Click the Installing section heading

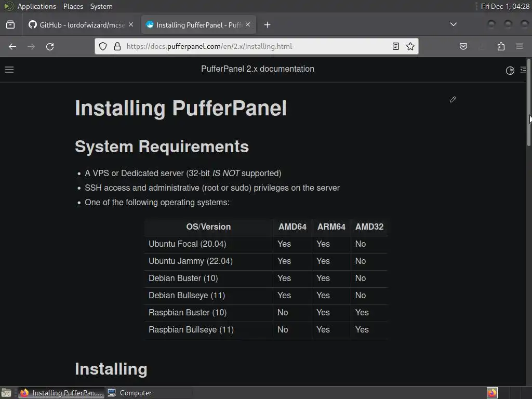[x=111, y=369]
